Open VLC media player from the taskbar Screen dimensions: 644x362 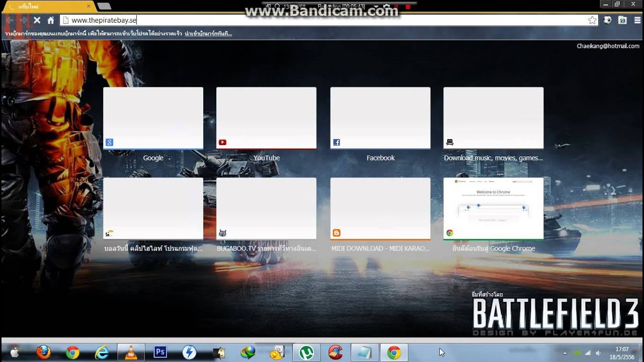(131, 352)
